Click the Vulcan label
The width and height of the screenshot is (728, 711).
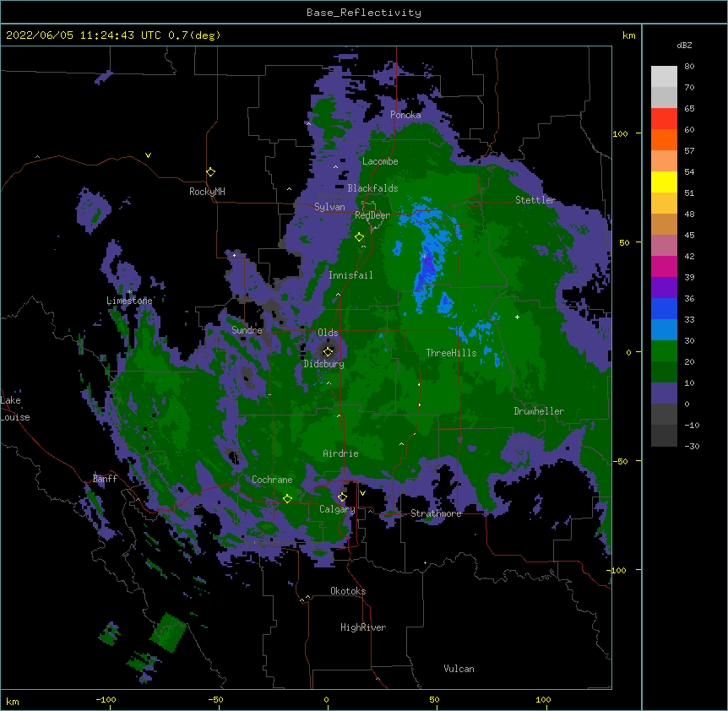point(459,669)
